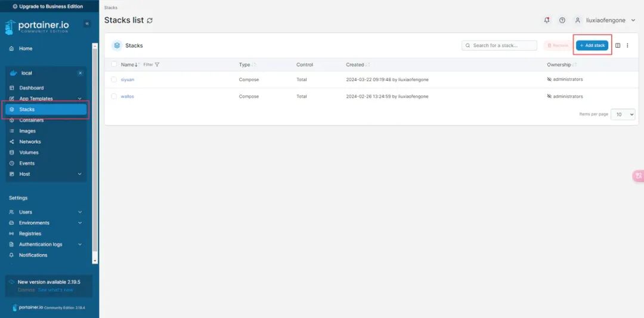This screenshot has height=318, width=644.
Task: Click the Users people icon
Action: point(11,212)
